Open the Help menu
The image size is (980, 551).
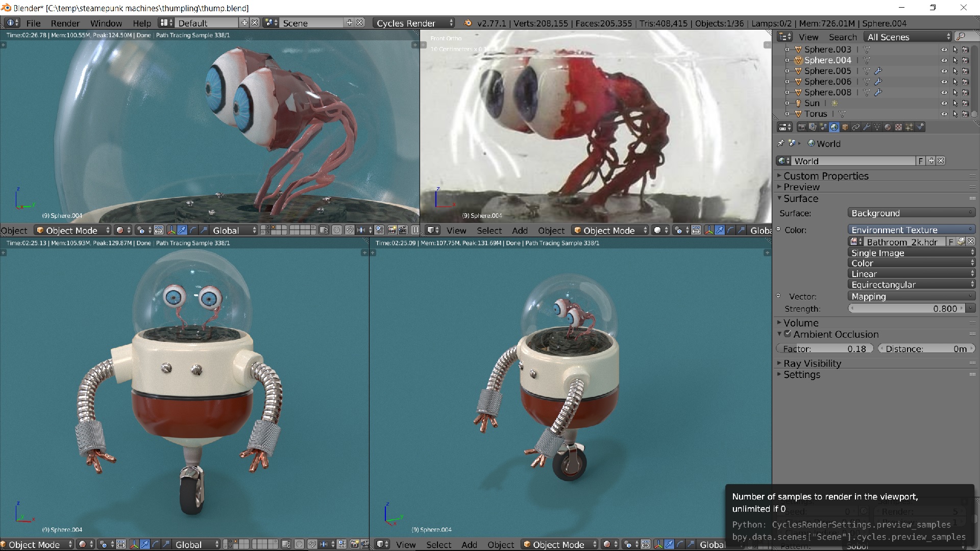(x=142, y=23)
